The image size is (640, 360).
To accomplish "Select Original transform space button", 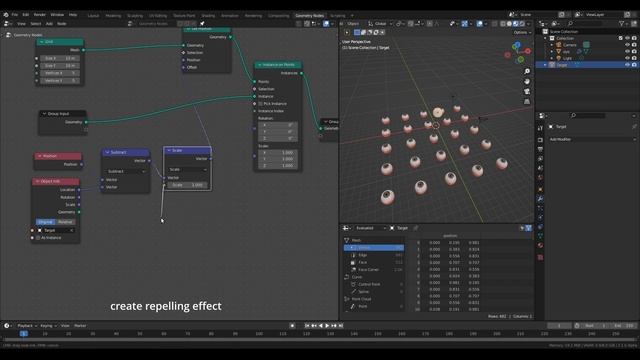I will 45,222.
